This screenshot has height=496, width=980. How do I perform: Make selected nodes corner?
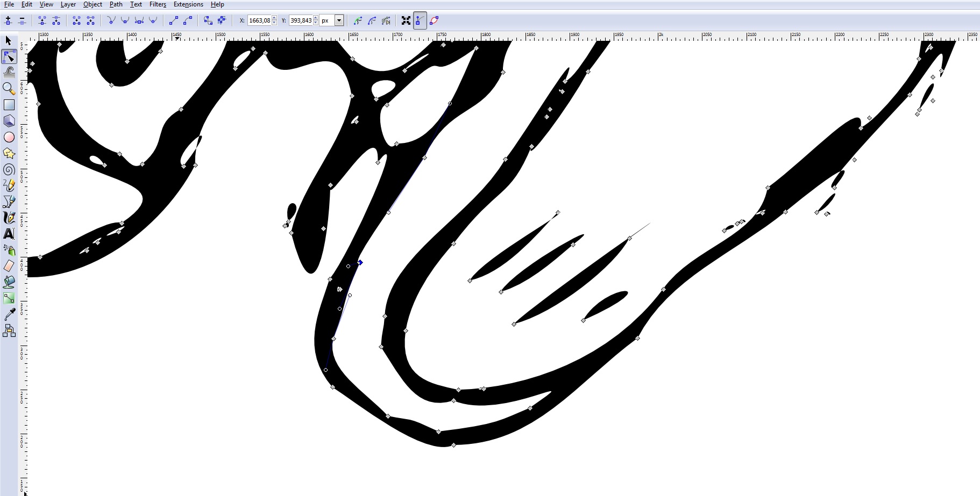(111, 20)
